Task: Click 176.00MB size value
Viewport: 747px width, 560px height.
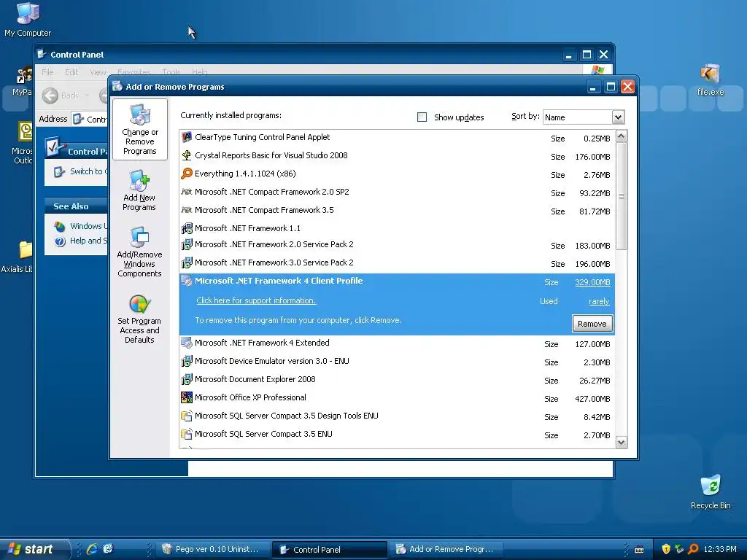Action: tap(592, 157)
